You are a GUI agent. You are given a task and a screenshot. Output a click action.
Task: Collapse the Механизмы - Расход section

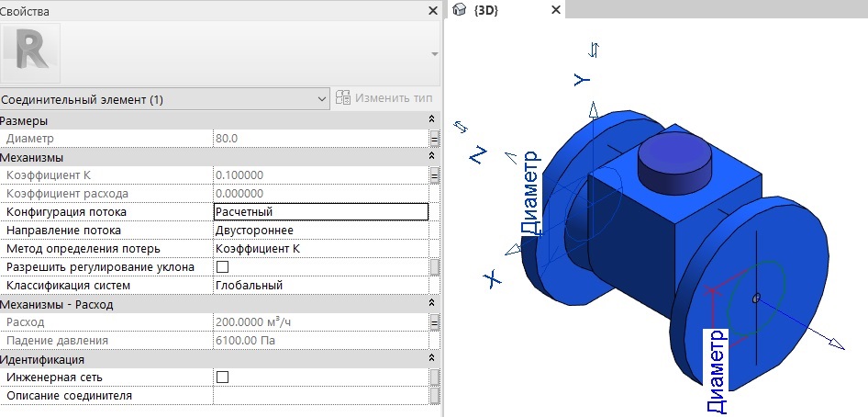click(432, 304)
